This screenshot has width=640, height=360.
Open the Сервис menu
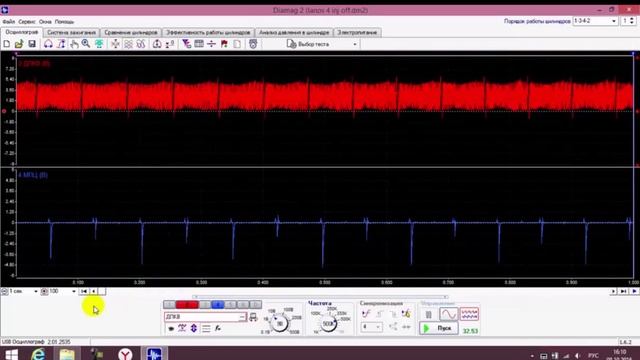point(27,22)
